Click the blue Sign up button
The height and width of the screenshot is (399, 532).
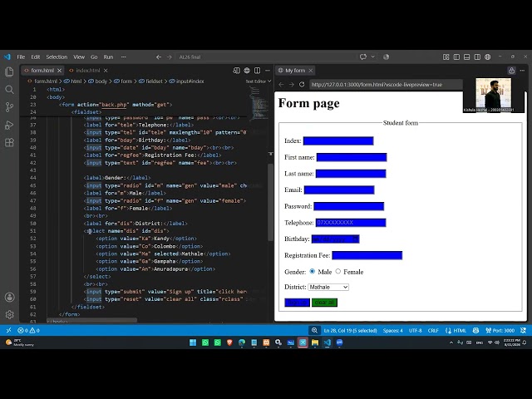[x=298, y=303]
